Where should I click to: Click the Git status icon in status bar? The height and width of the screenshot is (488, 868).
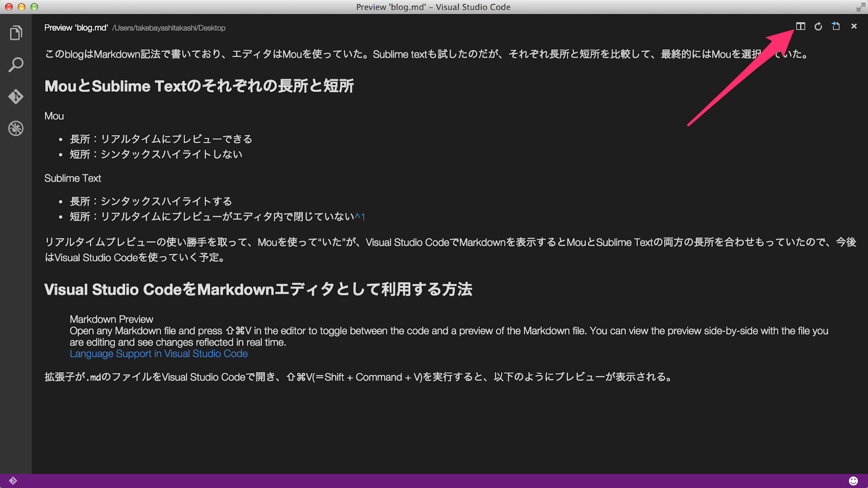click(13, 481)
